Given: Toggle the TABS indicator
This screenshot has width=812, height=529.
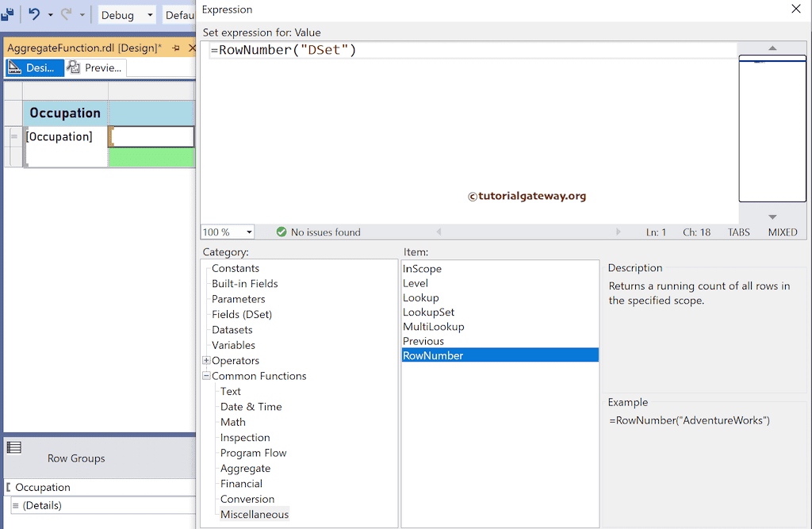Looking at the screenshot, I should pyautogui.click(x=738, y=232).
